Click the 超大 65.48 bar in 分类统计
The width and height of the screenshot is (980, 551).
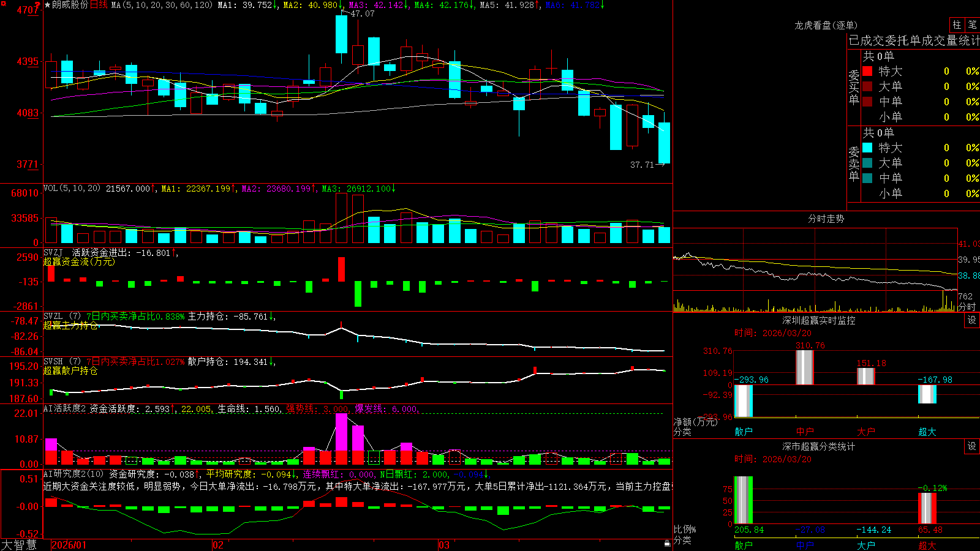pyautogui.click(x=927, y=509)
